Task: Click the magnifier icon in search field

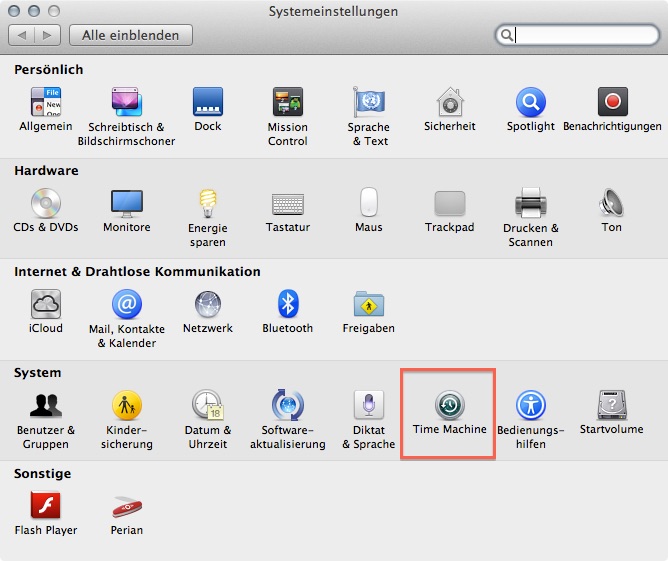Action: 507,35
